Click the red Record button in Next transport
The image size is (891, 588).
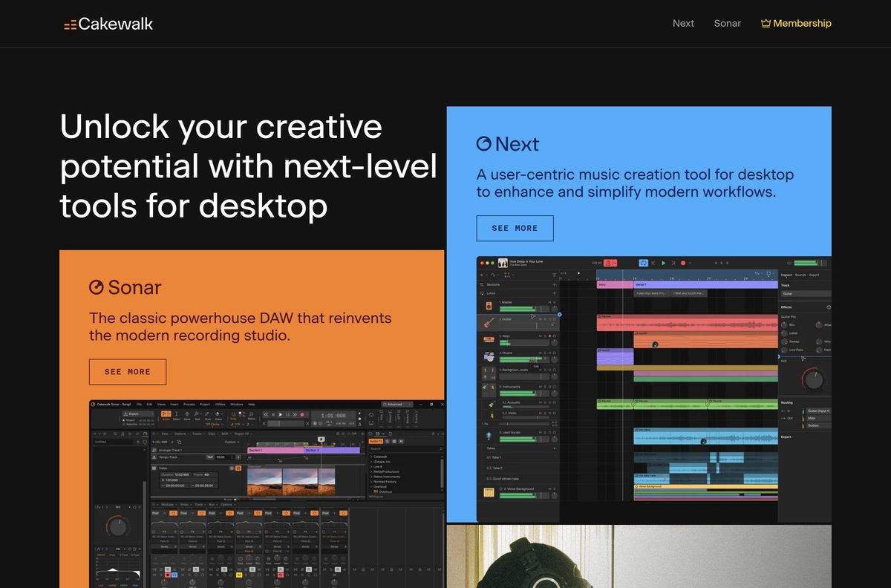[683, 263]
